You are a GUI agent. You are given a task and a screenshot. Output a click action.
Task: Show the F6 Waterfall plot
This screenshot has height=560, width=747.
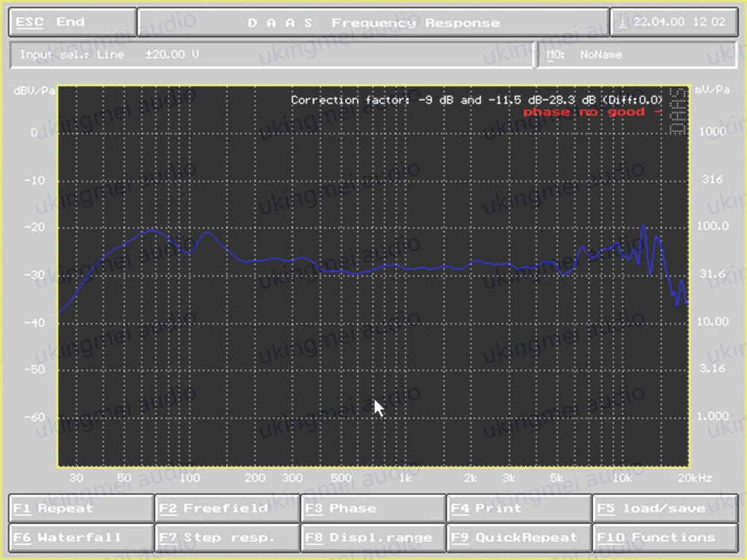81,538
